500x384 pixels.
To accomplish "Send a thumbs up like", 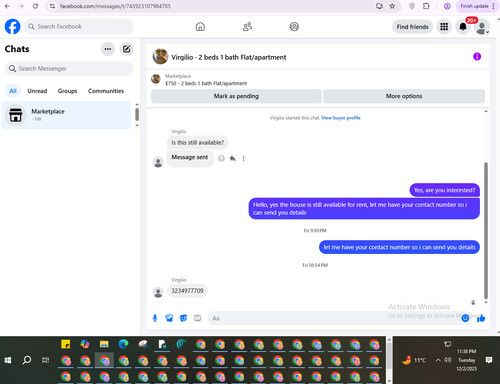I will (481, 318).
